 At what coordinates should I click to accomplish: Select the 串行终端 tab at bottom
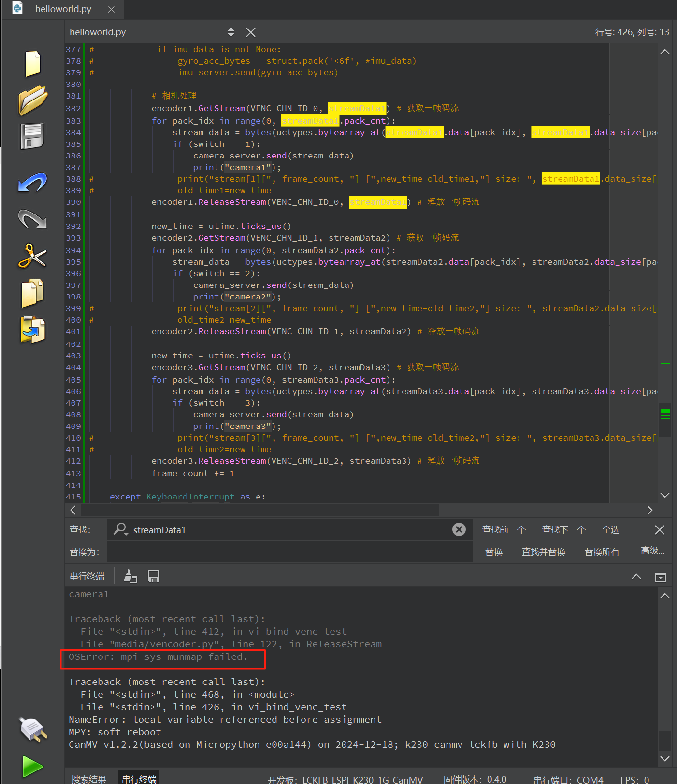(139, 779)
